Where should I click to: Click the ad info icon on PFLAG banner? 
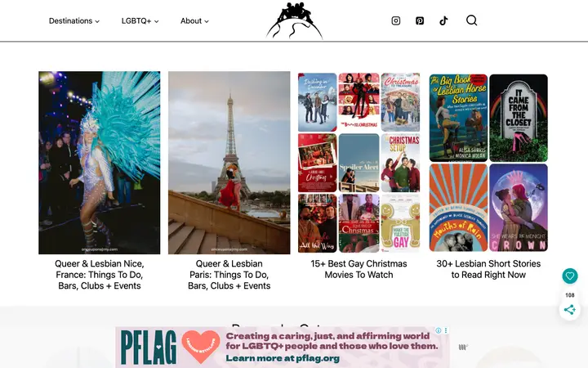point(438,330)
